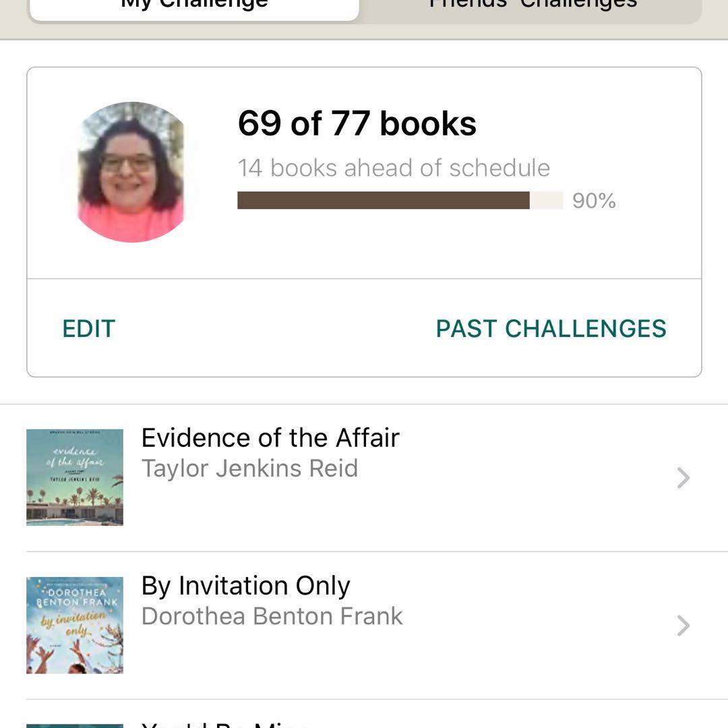Select the cut-off third book title
The width and height of the screenshot is (728, 728).
coord(224,724)
